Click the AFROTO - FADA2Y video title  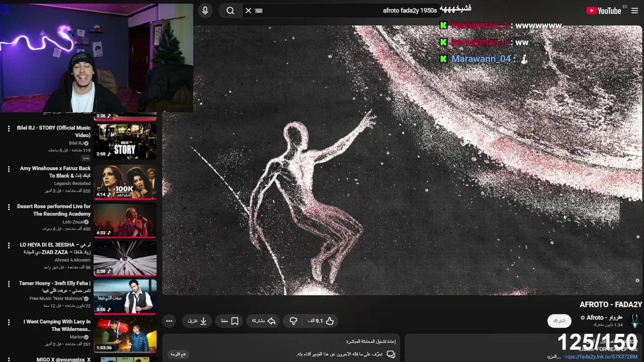[x=611, y=304]
